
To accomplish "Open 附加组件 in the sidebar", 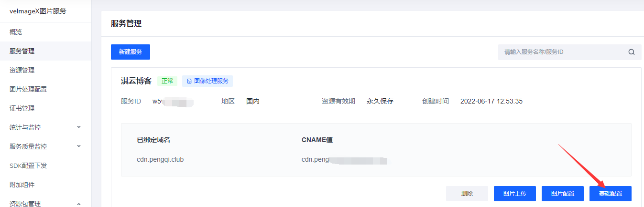I will point(22,185).
